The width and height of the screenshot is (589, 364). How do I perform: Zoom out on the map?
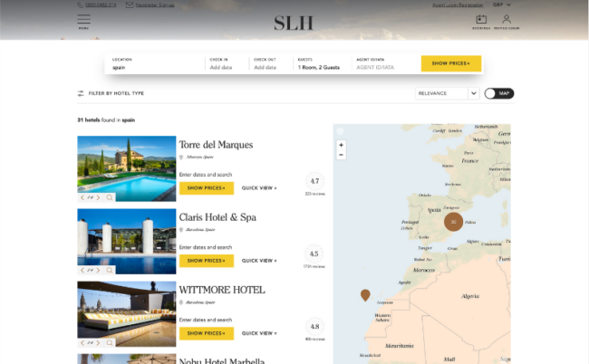(341, 155)
